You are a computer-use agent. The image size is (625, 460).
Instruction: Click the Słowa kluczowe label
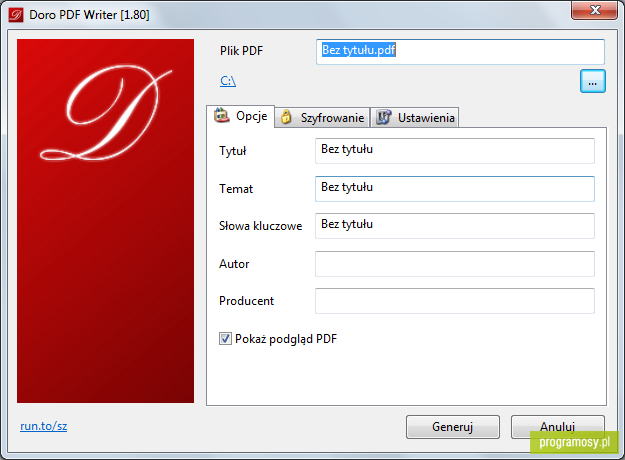click(x=260, y=226)
